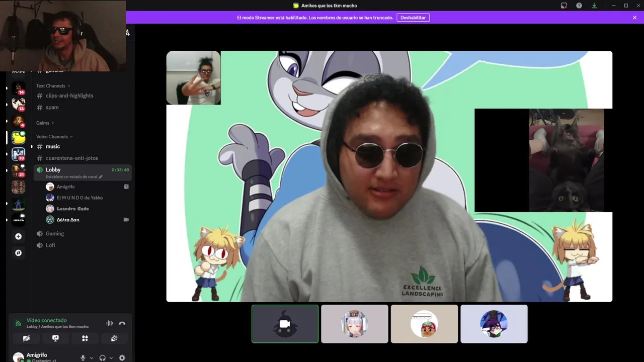Click server title Amikos que los tkm mucho
The height and width of the screenshot is (362, 644).
pyautogui.click(x=329, y=6)
